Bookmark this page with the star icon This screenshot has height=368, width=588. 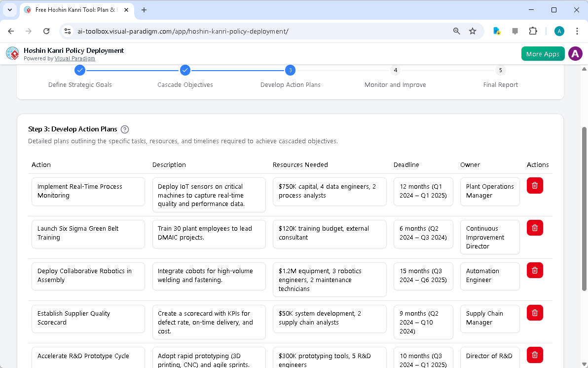(473, 31)
